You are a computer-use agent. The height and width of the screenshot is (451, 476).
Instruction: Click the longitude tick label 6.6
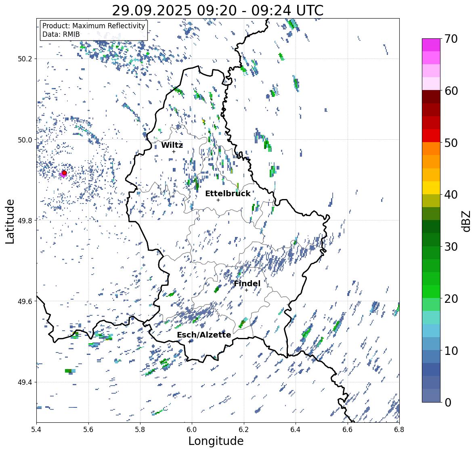point(347,430)
